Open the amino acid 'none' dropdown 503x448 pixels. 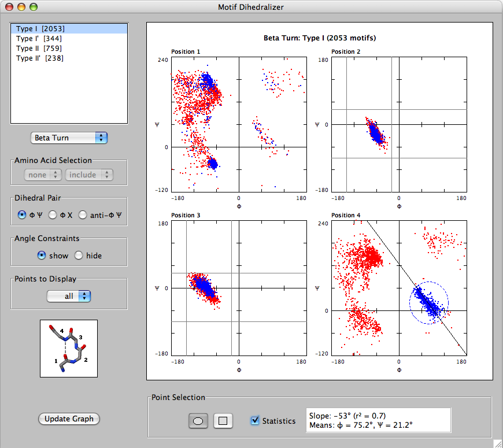(x=43, y=175)
